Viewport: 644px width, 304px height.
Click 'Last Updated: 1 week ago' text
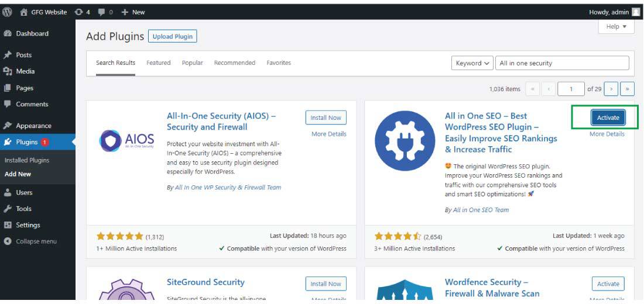tap(588, 236)
